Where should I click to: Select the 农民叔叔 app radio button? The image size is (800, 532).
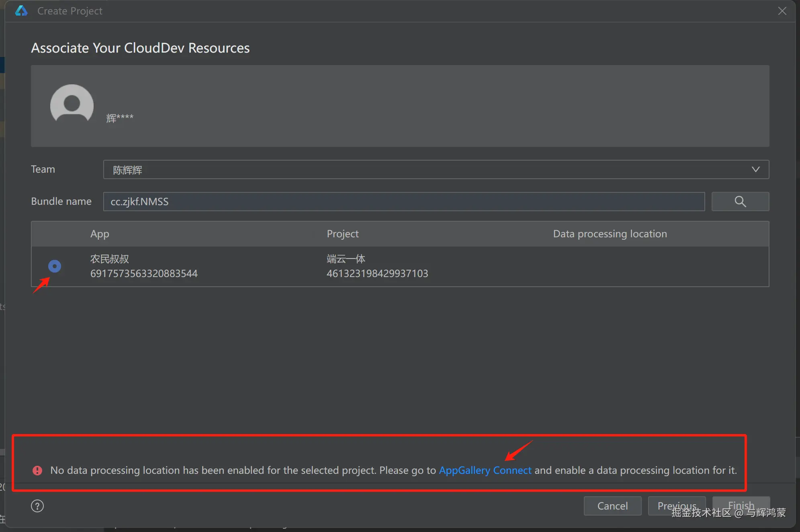(55, 266)
